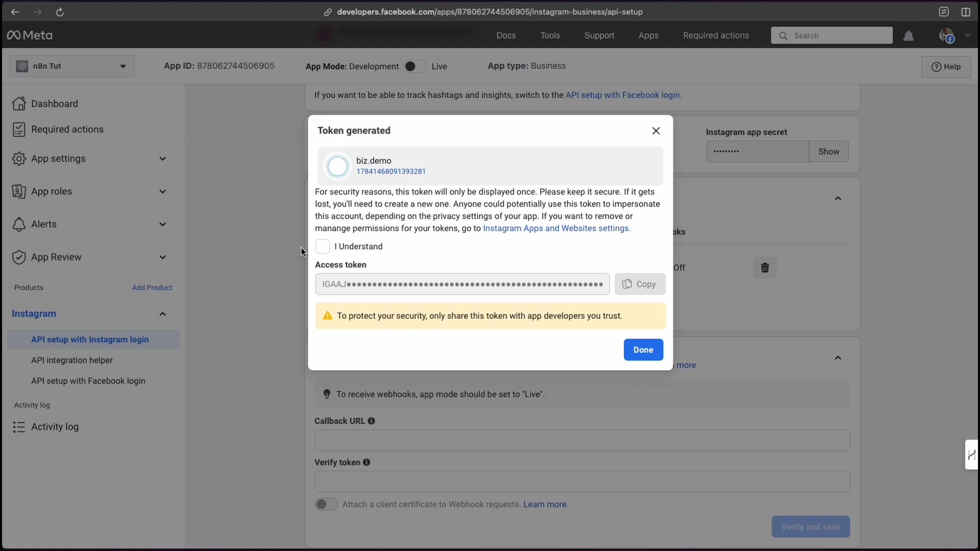980x551 pixels.
Task: Click the browser forward arrow
Action: point(37,12)
